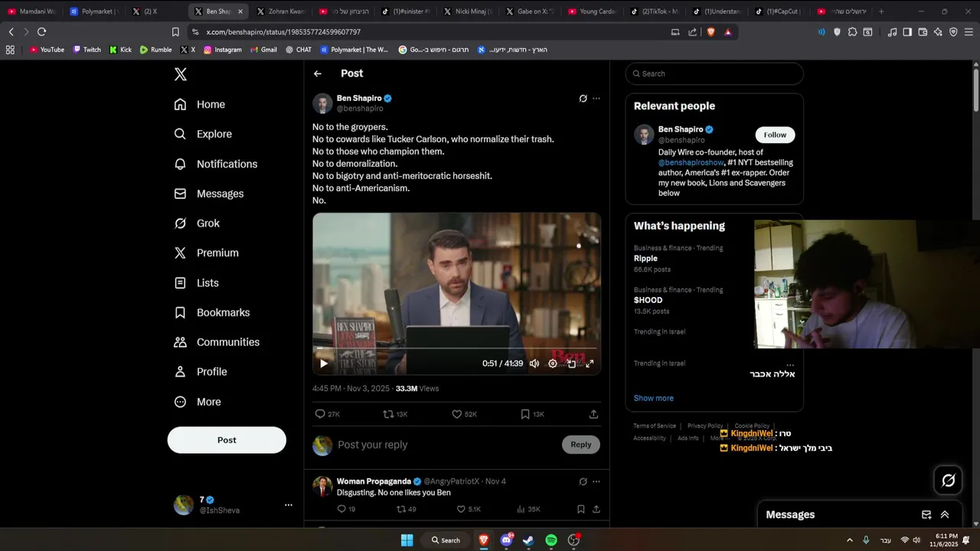Compose new message in Messages drawer
Screen dimensions: 980x551
point(926,515)
